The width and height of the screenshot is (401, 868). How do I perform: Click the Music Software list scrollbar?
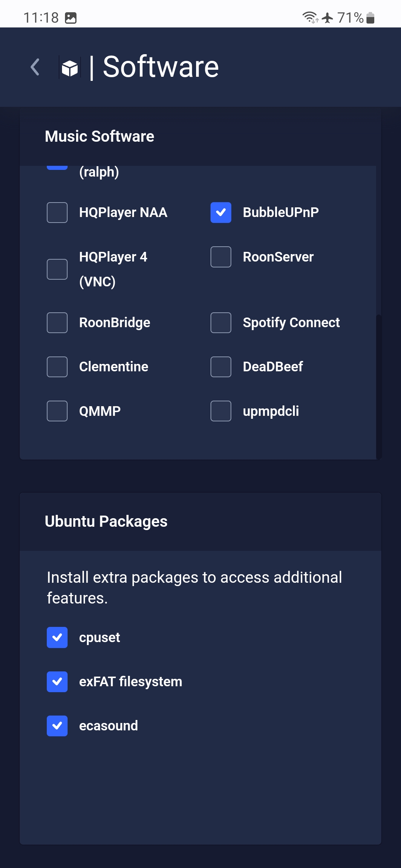tap(379, 387)
